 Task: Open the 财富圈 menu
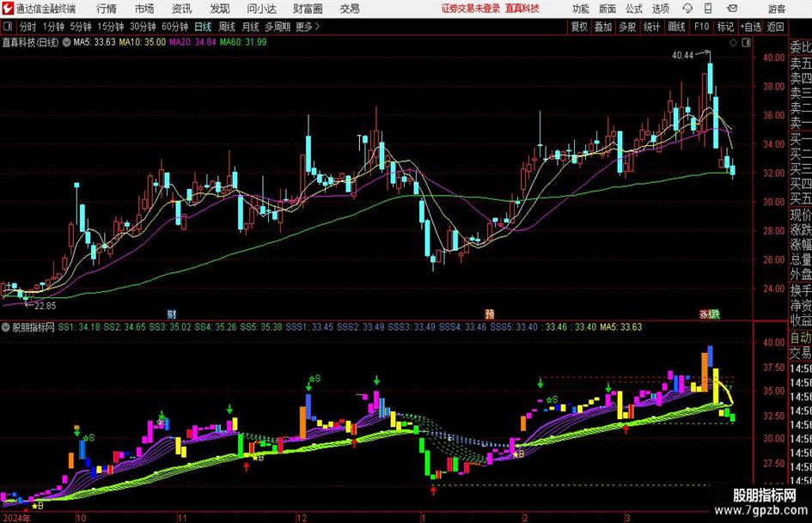308,9
